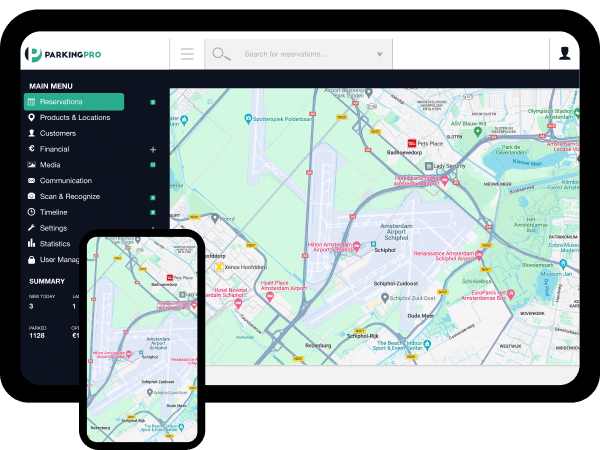The height and width of the screenshot is (450, 600).
Task: Click the Scan & Recognize camera icon
Action: point(31,196)
